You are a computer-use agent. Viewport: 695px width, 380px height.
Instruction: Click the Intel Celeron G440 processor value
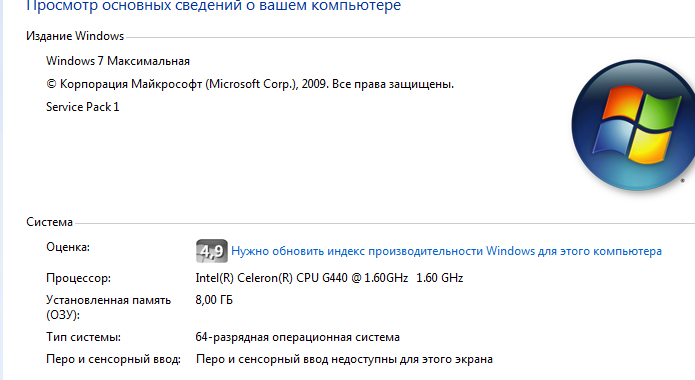301,278
